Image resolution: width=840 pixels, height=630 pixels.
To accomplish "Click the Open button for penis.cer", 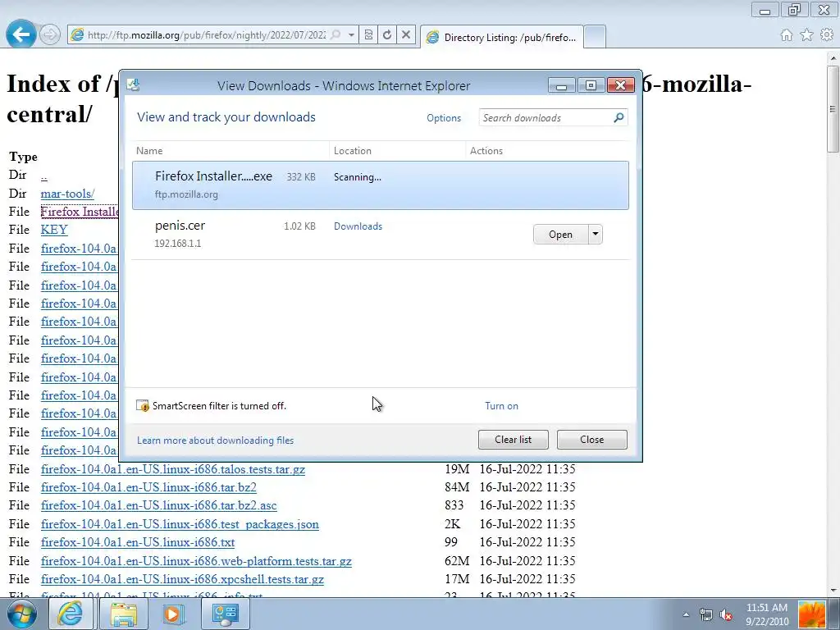I will tap(560, 235).
